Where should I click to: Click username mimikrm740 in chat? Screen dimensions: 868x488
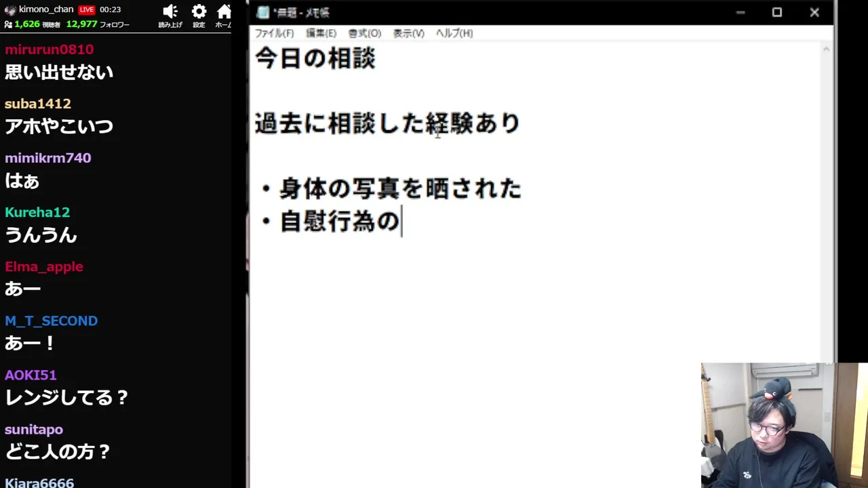pyautogui.click(x=48, y=158)
